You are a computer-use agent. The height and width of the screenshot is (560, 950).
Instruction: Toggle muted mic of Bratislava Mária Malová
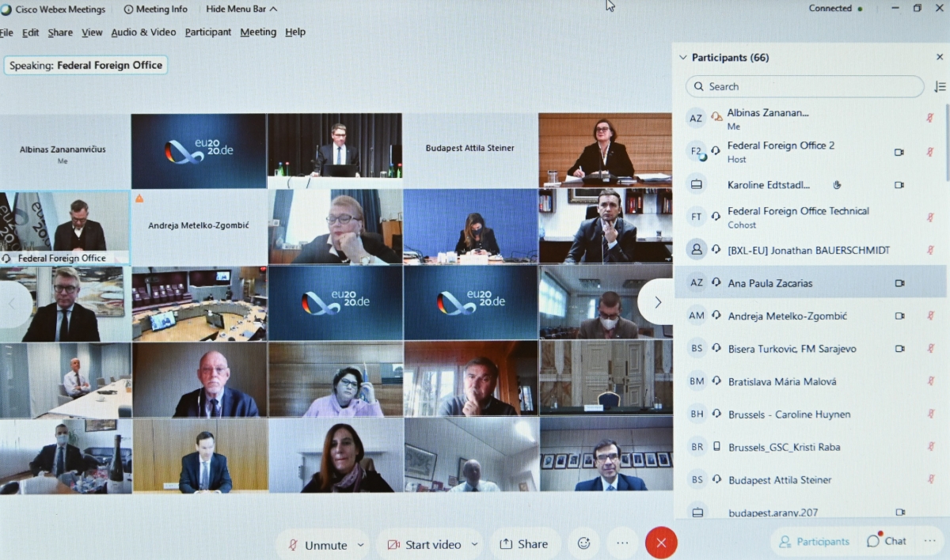[930, 381]
